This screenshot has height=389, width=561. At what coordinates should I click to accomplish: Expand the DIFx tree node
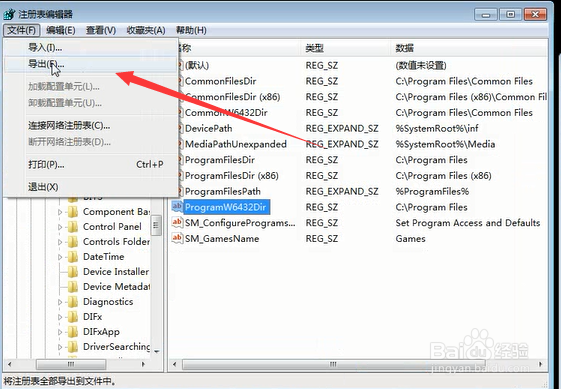click(60, 317)
